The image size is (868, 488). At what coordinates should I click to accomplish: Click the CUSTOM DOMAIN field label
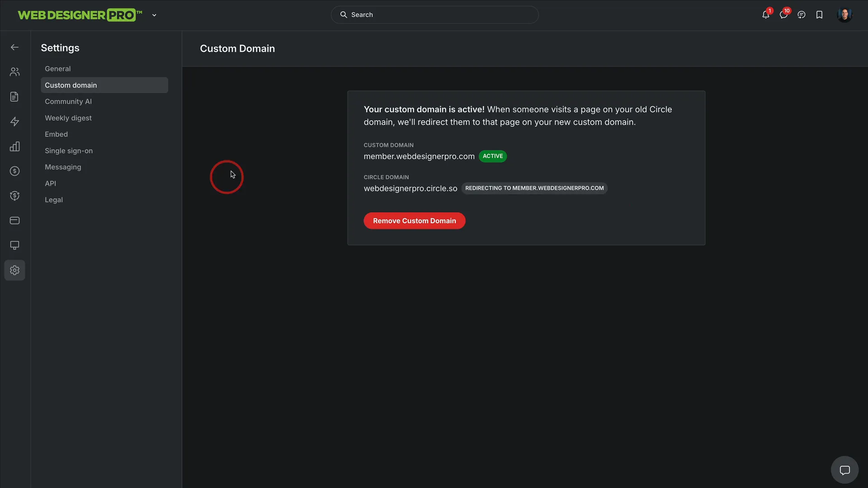point(388,145)
